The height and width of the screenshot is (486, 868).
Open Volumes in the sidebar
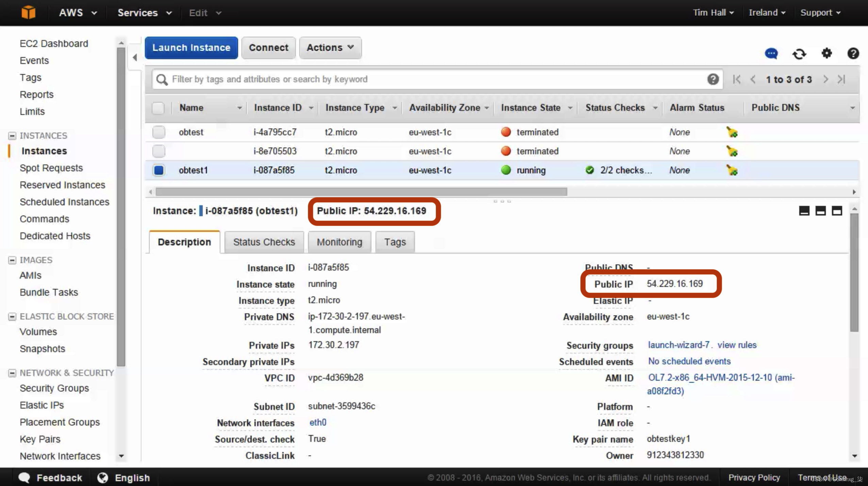(x=38, y=332)
